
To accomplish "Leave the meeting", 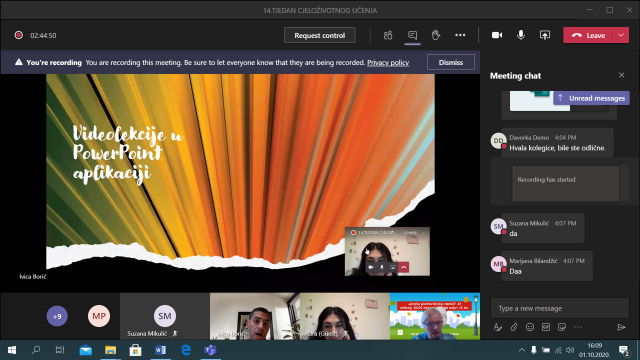I will click(588, 35).
